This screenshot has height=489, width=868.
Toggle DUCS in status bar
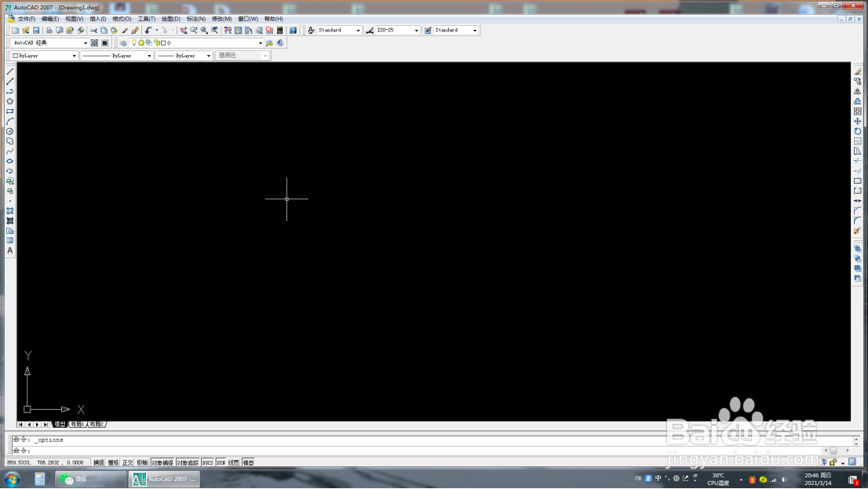208,462
